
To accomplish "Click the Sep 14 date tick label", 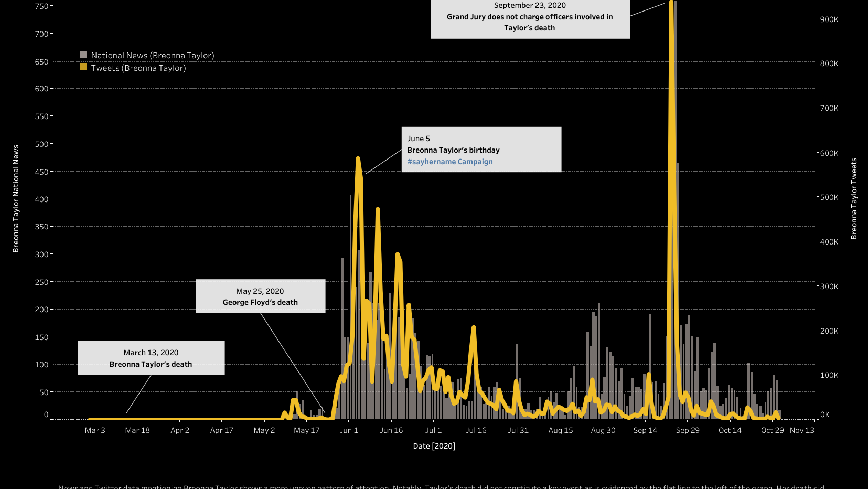I will coord(645,430).
